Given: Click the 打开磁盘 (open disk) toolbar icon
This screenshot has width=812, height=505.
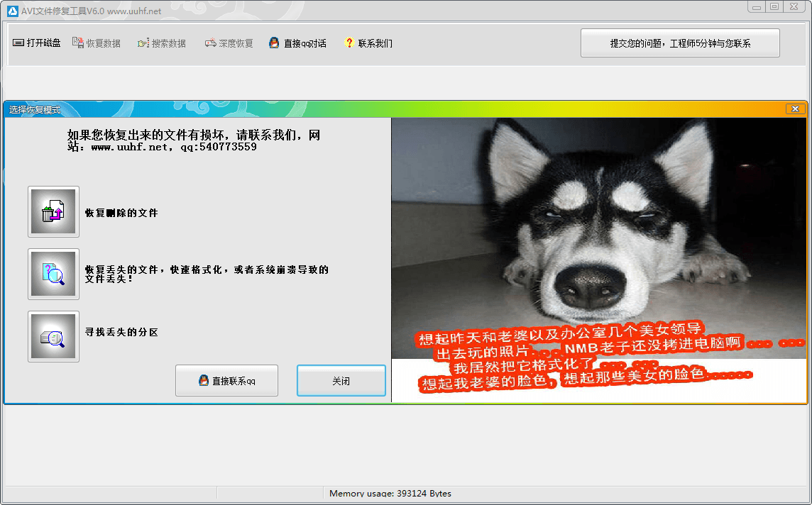Looking at the screenshot, I should 18,43.
